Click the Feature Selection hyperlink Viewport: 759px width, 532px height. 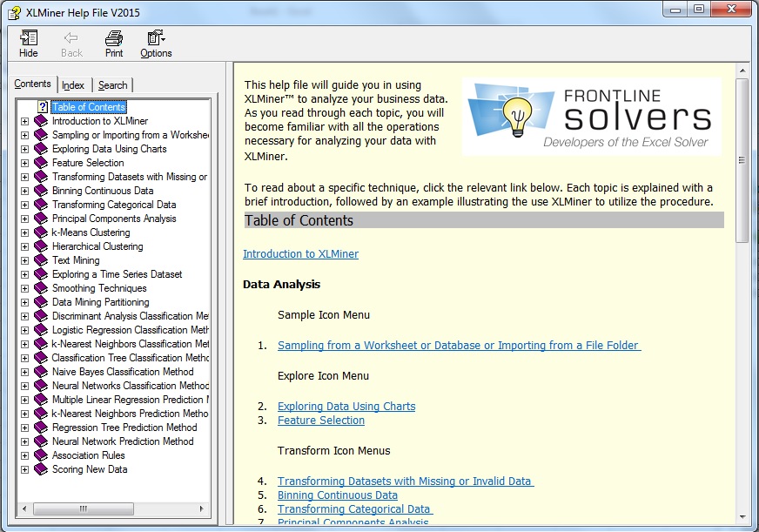pyautogui.click(x=319, y=419)
